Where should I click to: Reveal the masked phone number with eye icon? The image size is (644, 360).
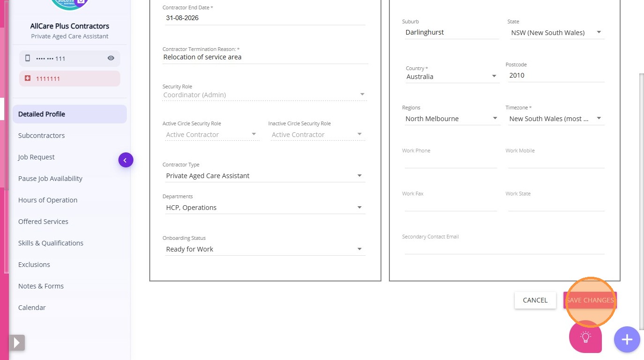point(111,58)
